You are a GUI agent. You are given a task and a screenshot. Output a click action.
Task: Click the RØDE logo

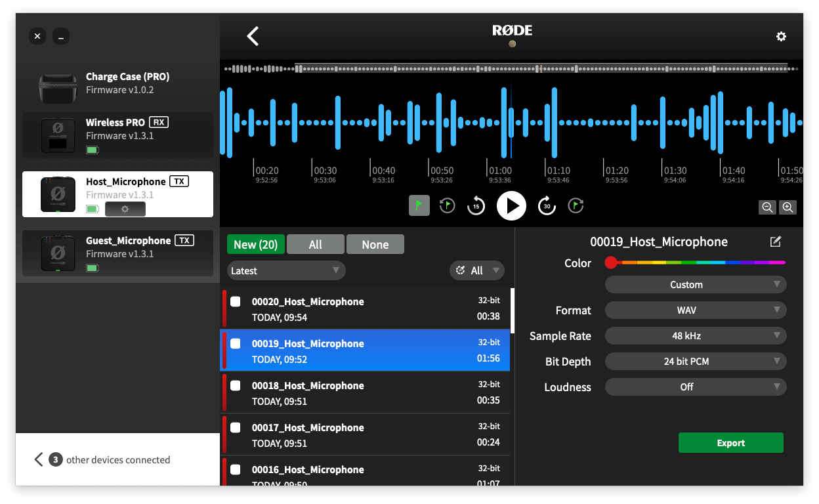coord(512,30)
